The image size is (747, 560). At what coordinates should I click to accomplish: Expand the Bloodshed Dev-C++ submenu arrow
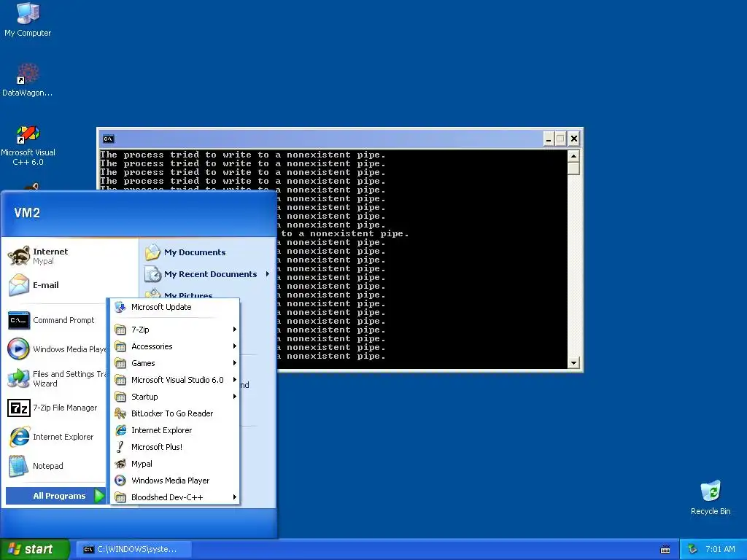[x=234, y=497]
